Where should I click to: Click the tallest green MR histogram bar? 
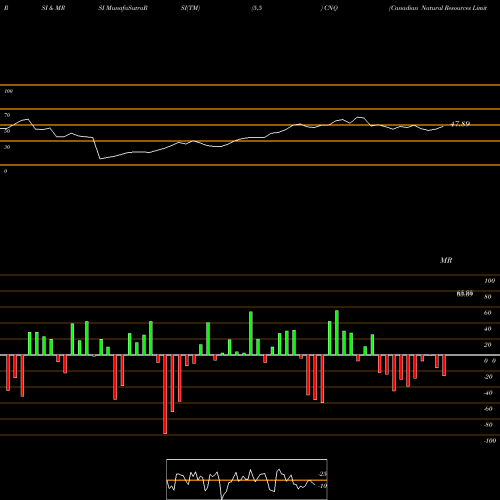coord(337,333)
